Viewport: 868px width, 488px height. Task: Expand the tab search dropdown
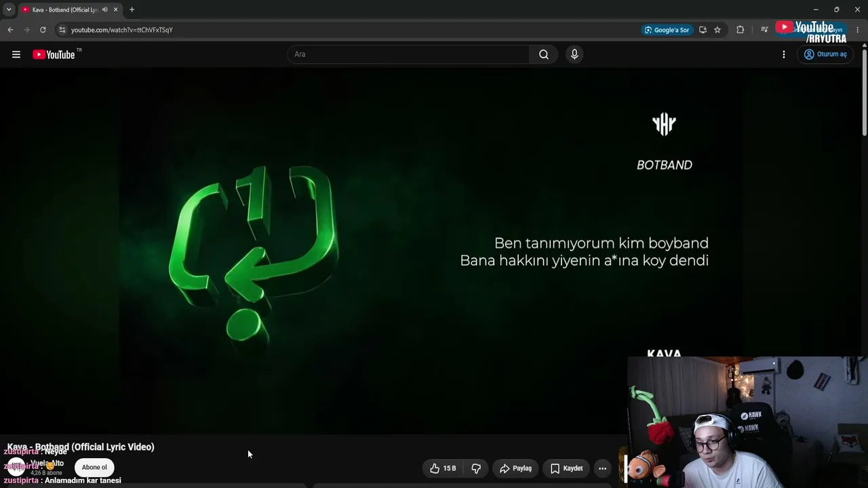click(9, 9)
